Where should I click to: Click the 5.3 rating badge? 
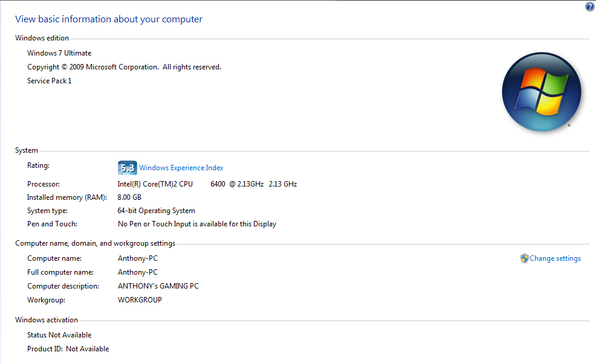(x=128, y=168)
